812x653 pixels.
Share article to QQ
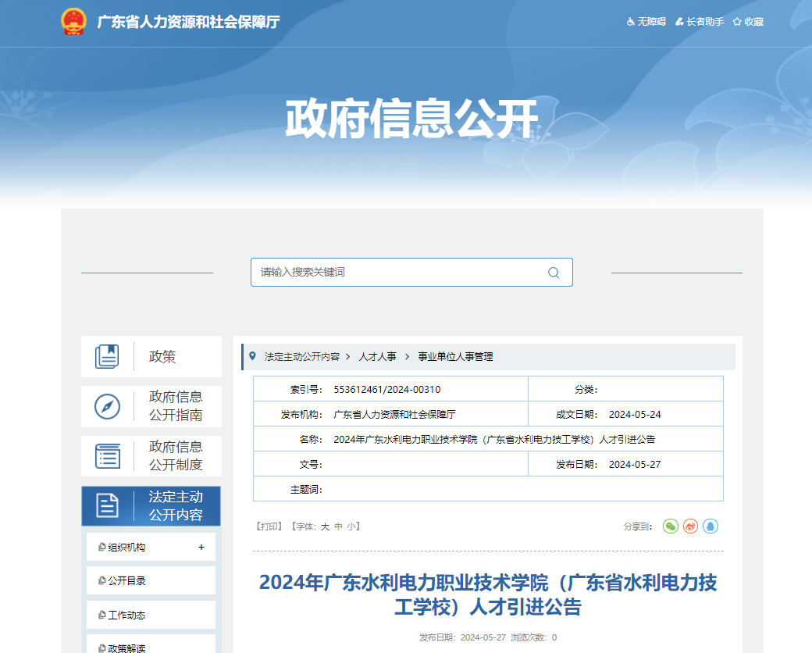point(710,526)
